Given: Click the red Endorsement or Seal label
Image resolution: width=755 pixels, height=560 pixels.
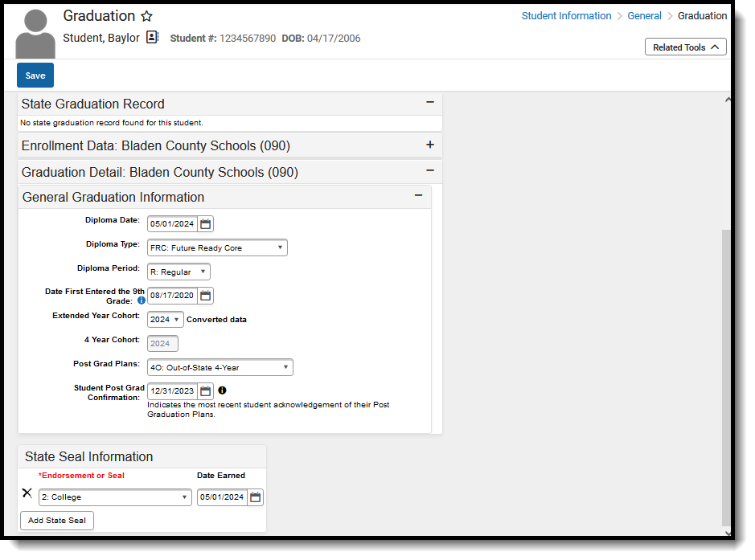Looking at the screenshot, I should 81,476.
